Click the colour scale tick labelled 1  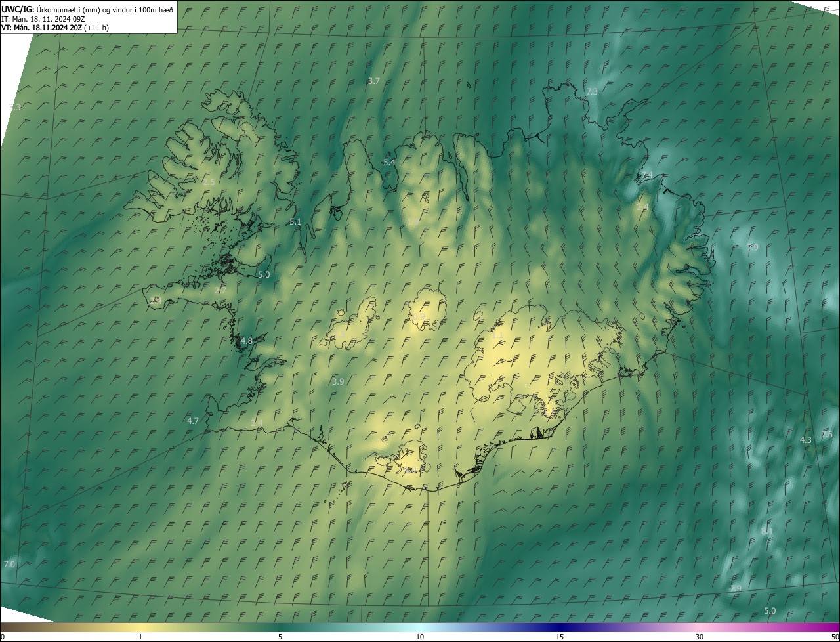click(x=140, y=637)
